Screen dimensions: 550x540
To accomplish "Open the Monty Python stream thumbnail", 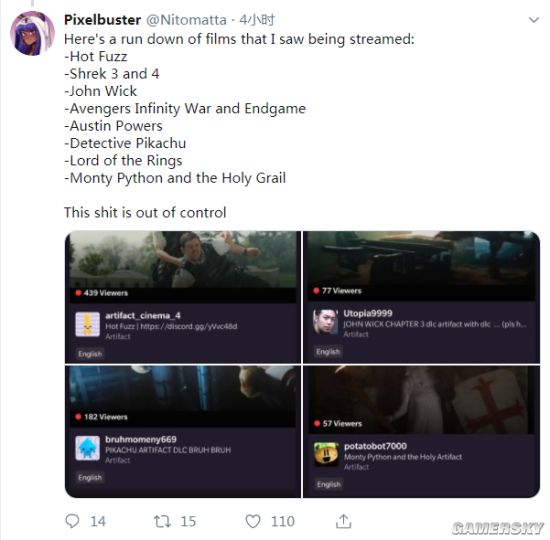I will tap(422, 400).
